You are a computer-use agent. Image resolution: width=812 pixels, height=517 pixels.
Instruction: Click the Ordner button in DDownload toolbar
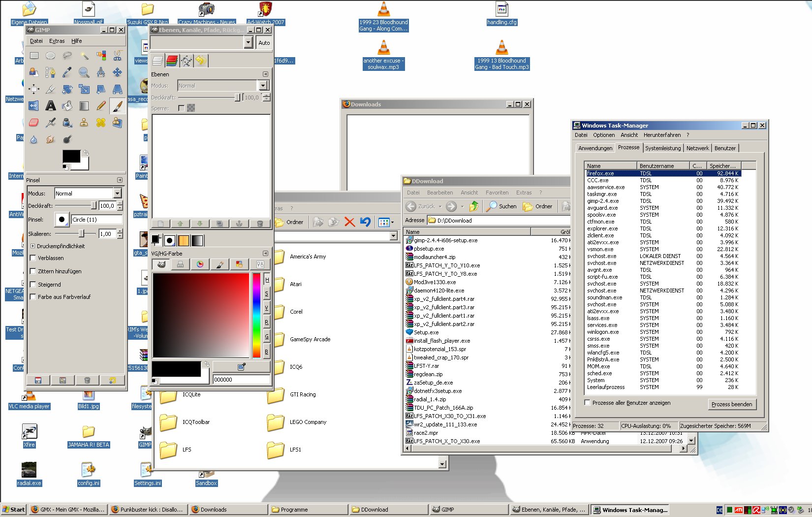[537, 206]
